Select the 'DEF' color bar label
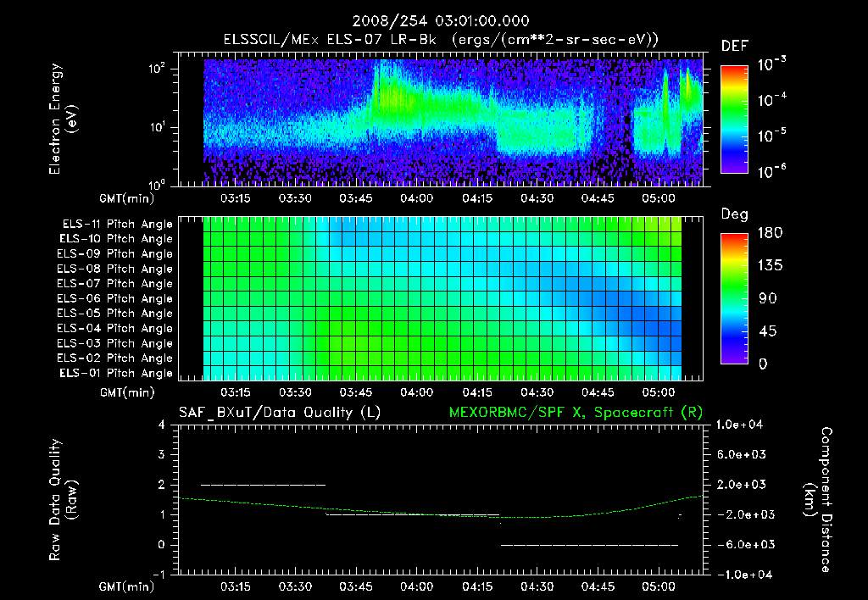868x600 pixels. [735, 46]
